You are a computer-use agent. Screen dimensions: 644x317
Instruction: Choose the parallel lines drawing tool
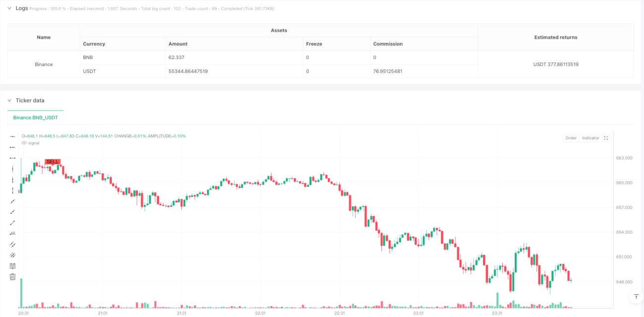pyautogui.click(x=13, y=245)
